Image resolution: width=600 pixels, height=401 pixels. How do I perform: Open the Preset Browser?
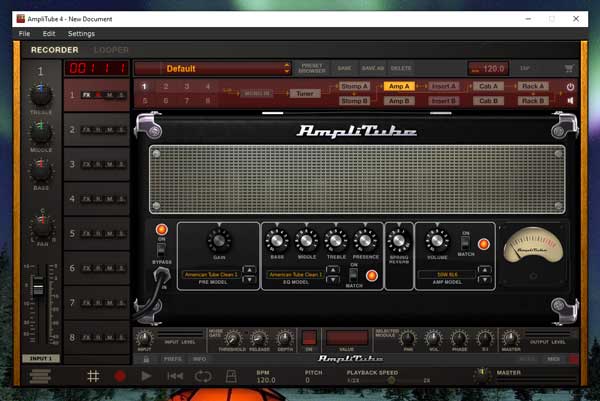312,68
